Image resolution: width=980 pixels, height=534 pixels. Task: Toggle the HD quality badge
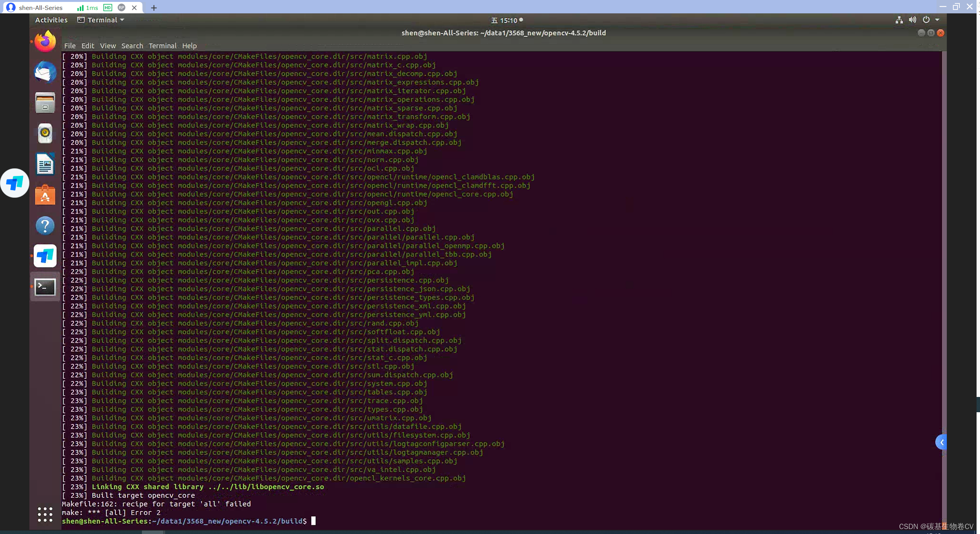[108, 8]
